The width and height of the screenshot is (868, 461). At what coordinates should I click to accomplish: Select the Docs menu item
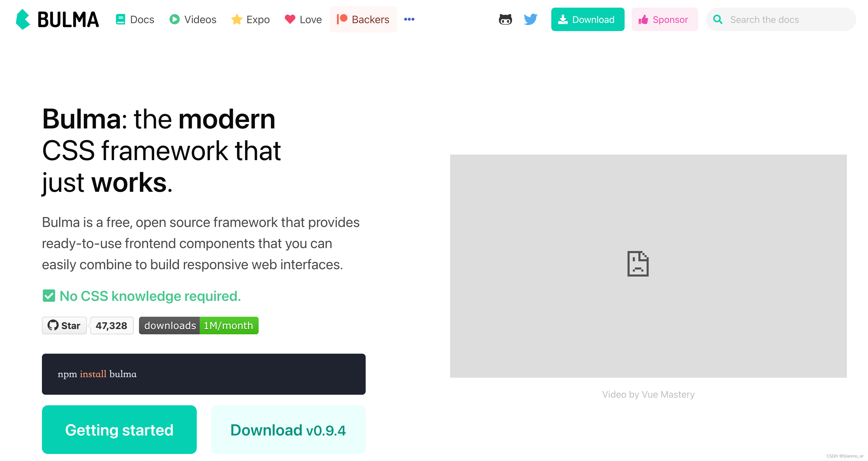(135, 20)
